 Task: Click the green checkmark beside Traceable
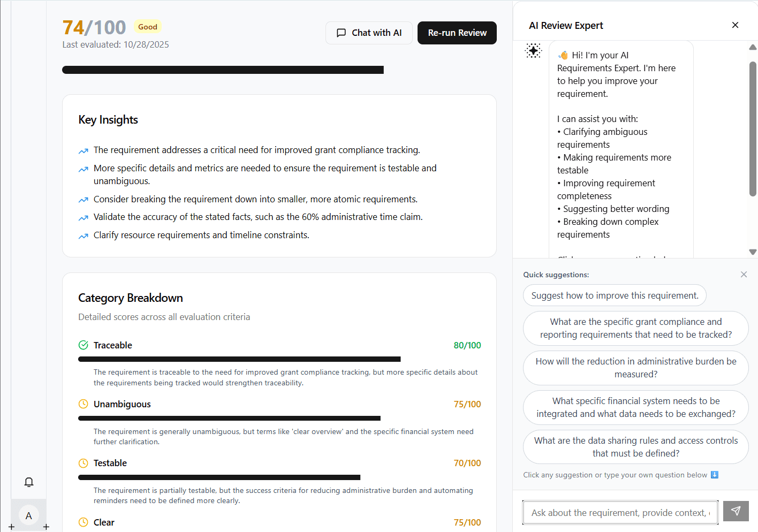(83, 345)
